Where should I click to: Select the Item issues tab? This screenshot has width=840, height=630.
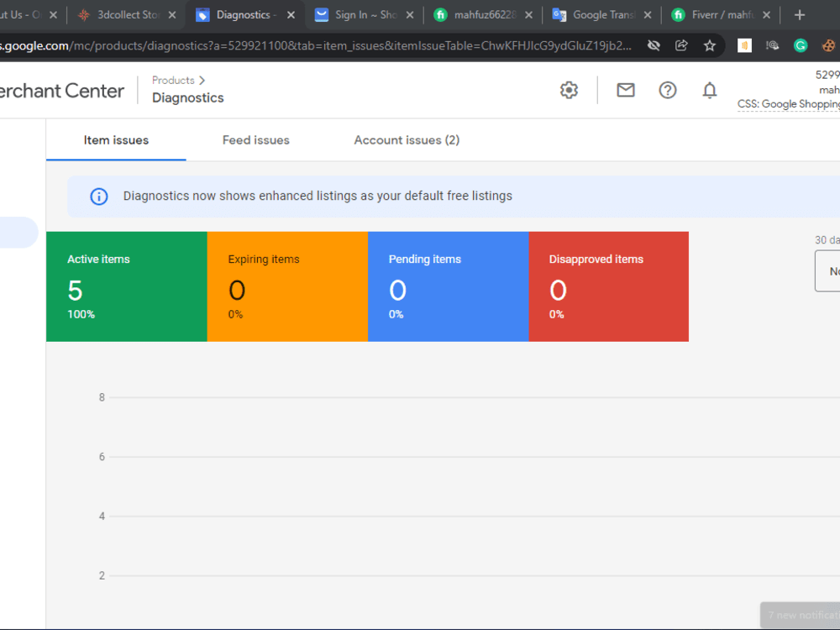click(116, 139)
